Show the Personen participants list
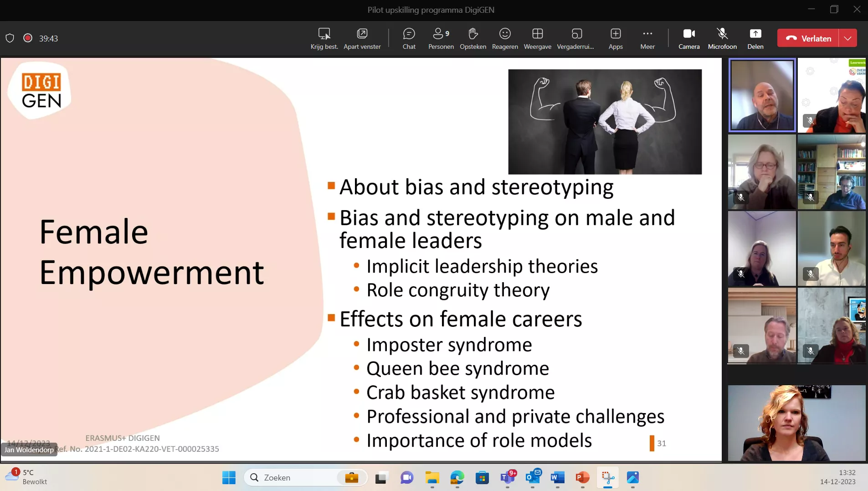Image resolution: width=868 pixels, height=491 pixels. [x=441, y=38]
